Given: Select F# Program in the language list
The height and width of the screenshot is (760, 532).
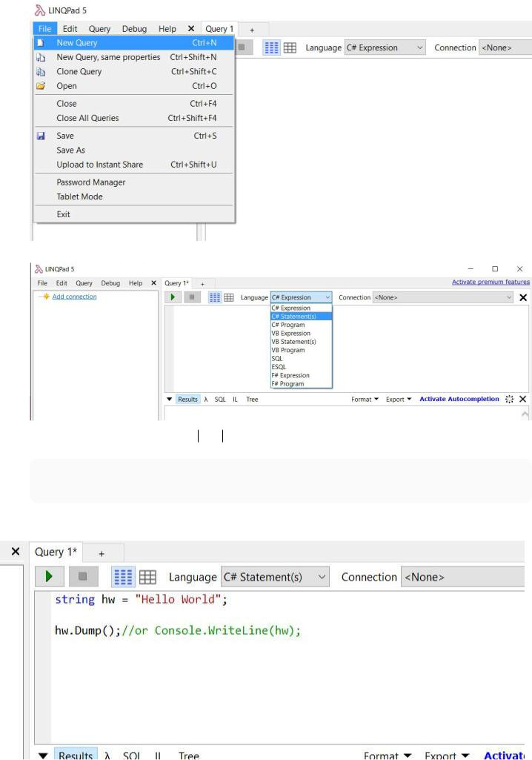Looking at the screenshot, I should click(x=301, y=384).
